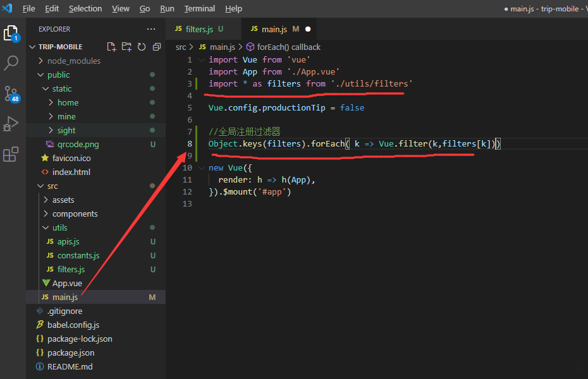Open the Terminal menu
The height and width of the screenshot is (379, 588).
[x=200, y=8]
